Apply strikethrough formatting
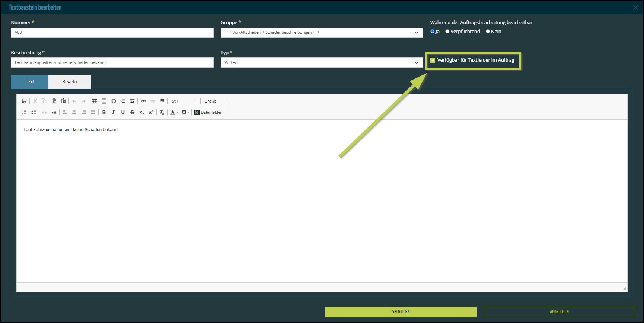This screenshot has width=644, height=323. tap(132, 112)
